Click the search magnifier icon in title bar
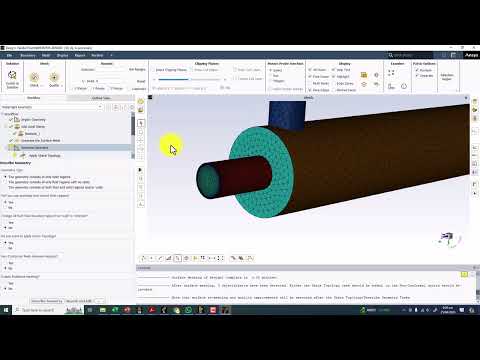This screenshot has height=360, width=480. [x=390, y=55]
